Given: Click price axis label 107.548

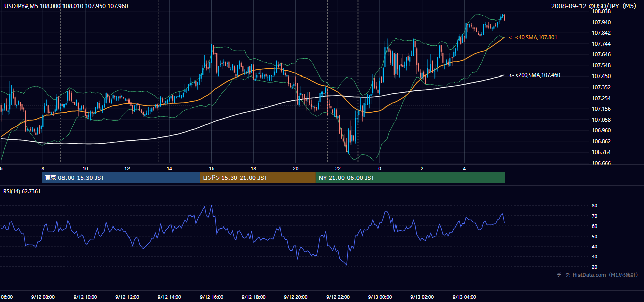Looking at the screenshot, I should pyautogui.click(x=602, y=65).
